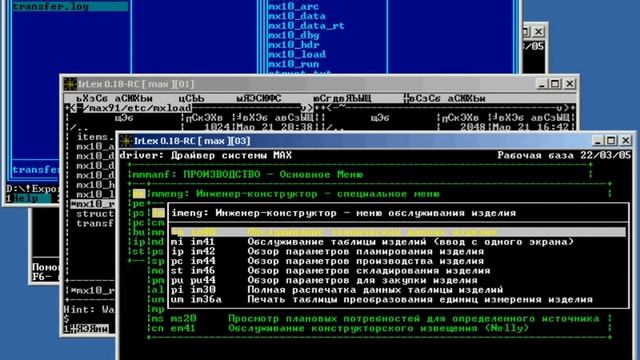Select mx10_data in blue file manager
Image resolution: width=640 pixels, height=360 pixels.
pyautogui.click(x=296, y=16)
